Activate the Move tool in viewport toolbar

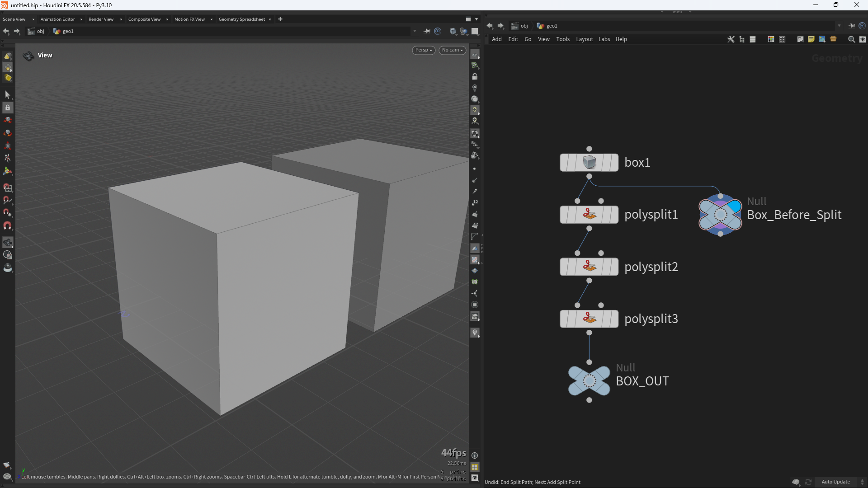tap(8, 120)
